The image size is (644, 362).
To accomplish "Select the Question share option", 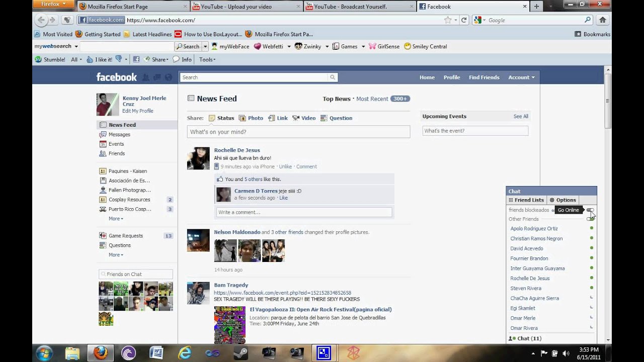I will 336,118.
